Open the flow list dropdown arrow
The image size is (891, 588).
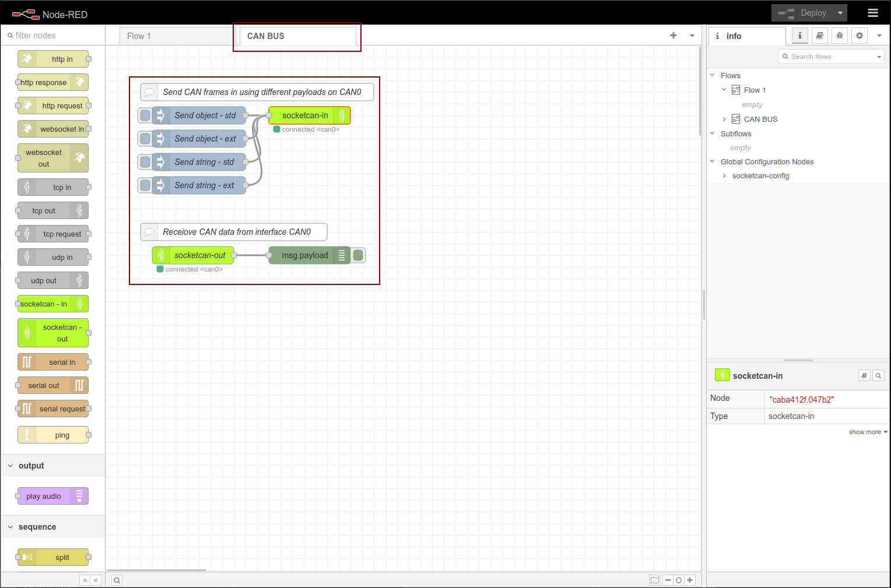point(692,36)
